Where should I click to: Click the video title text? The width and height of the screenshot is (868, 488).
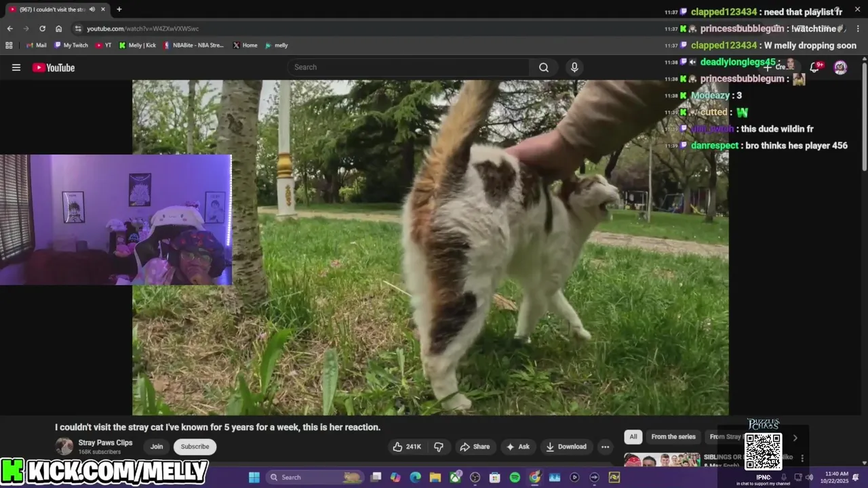tap(218, 427)
